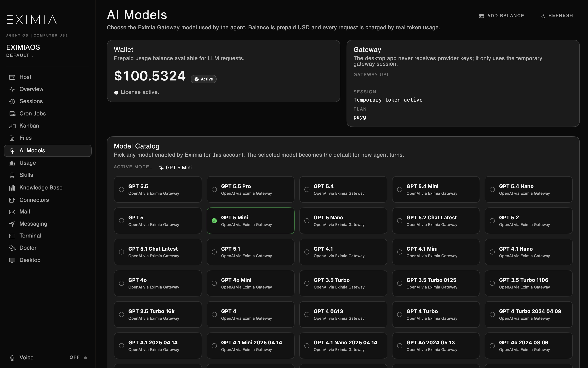
Task: Click the Cron Jobs calendar icon
Action: [x=12, y=114]
